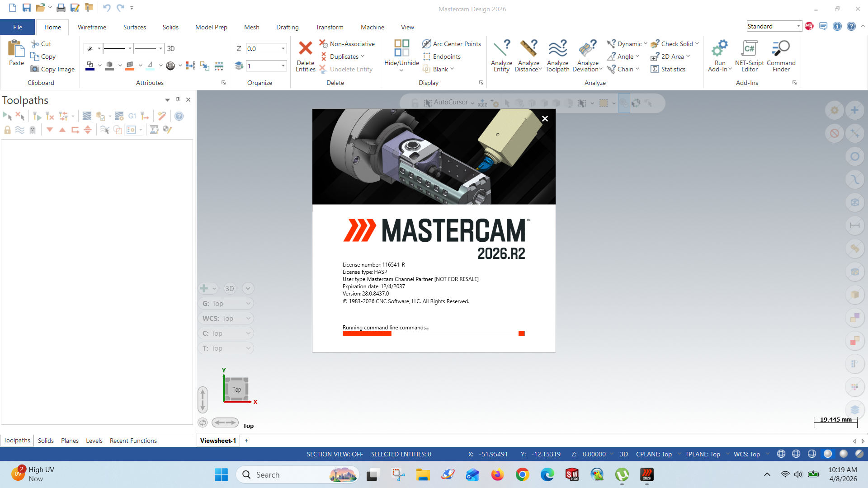Image resolution: width=868 pixels, height=488 pixels.
Task: Expand the Check Solid dropdown
Action: pos(697,44)
